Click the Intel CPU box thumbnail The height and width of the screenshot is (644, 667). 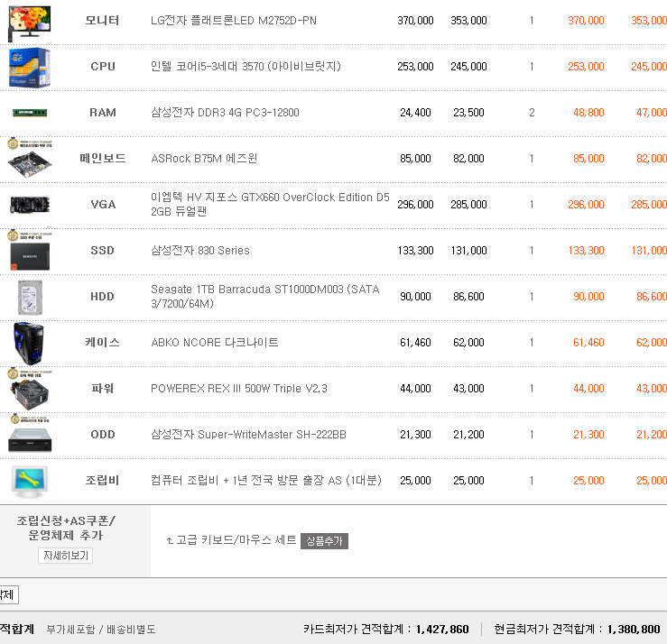[x=30, y=68]
